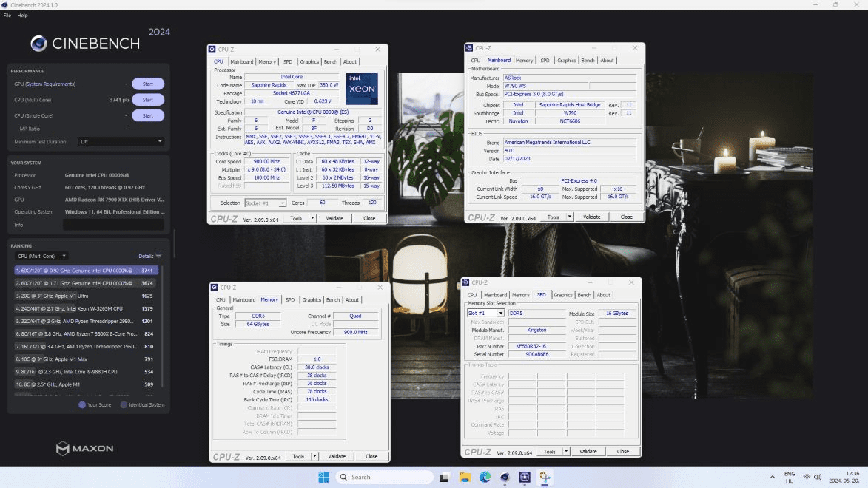Click the ENG HU language indicator
Screen dimensions: 868x488
(790, 477)
